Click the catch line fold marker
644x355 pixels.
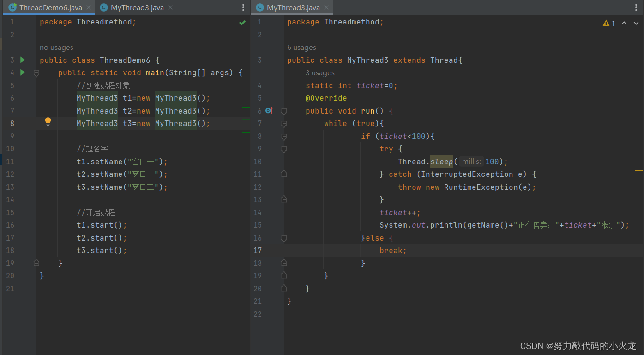284,174
